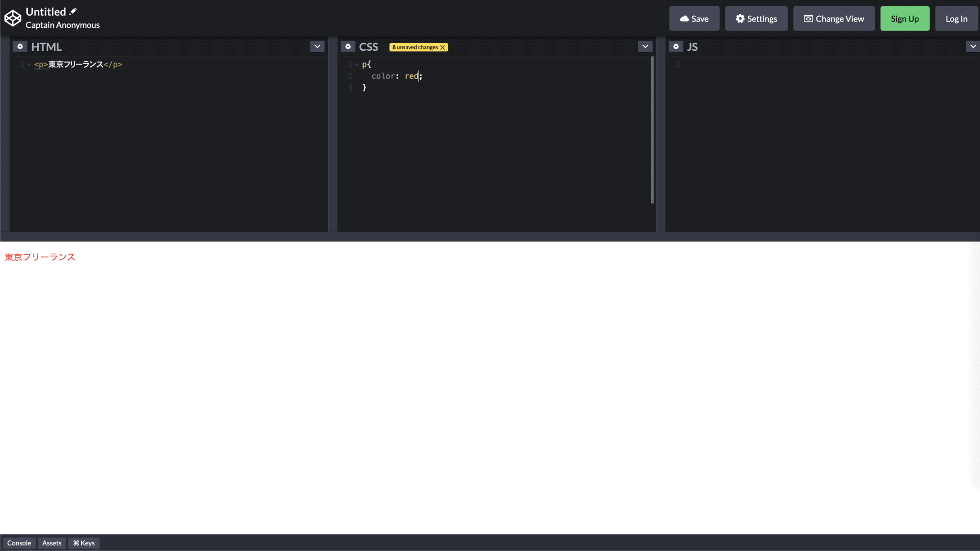Open HTML editor settings gear
Viewport: 980px width, 551px height.
coord(20,46)
